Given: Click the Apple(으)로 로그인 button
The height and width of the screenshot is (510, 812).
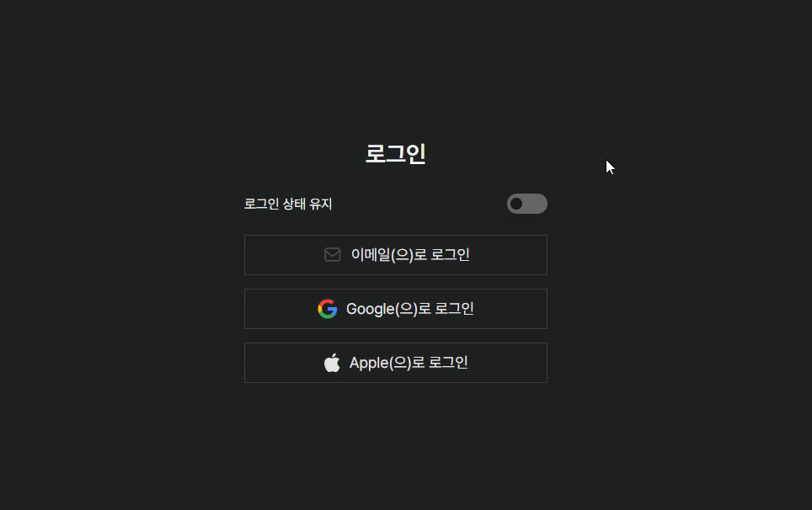Looking at the screenshot, I should [396, 363].
